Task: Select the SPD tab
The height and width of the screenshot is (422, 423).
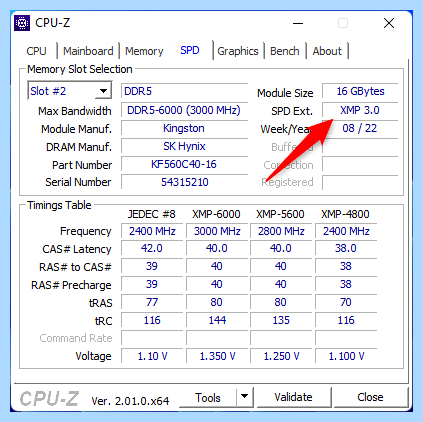Action: [190, 50]
